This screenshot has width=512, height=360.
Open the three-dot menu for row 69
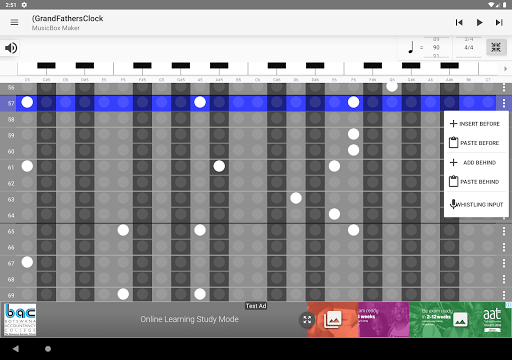[x=504, y=295]
